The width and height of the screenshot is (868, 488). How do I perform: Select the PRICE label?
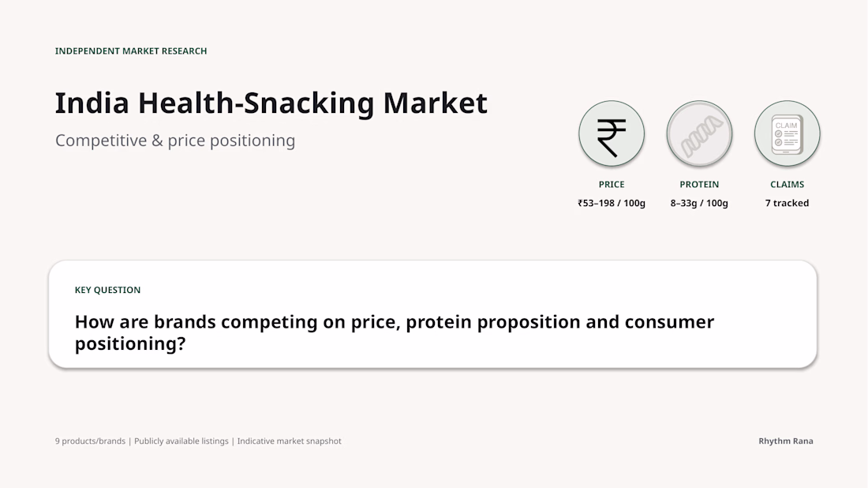pos(611,185)
